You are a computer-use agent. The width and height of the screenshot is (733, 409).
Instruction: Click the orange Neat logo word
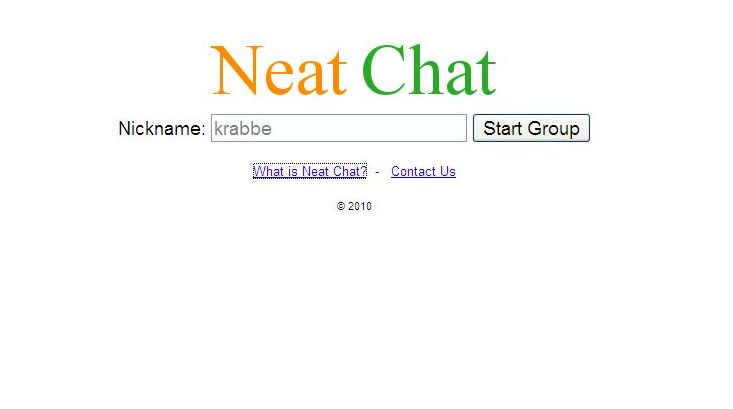[x=279, y=70]
